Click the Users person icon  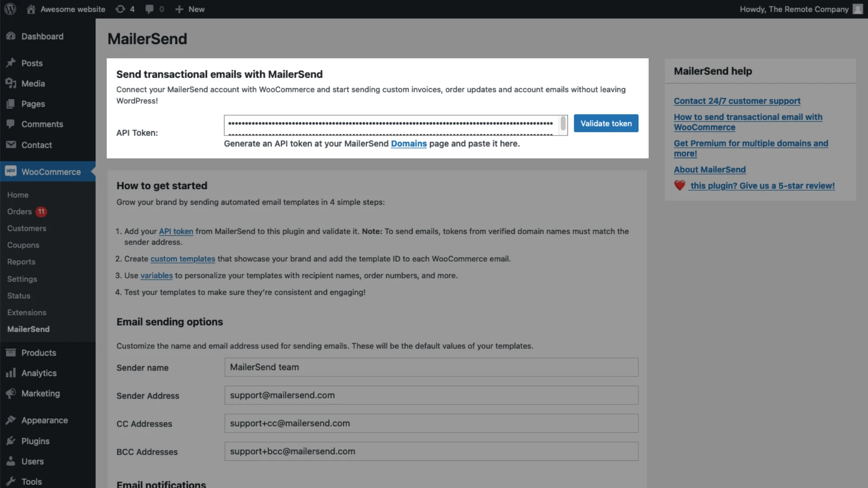click(11, 461)
